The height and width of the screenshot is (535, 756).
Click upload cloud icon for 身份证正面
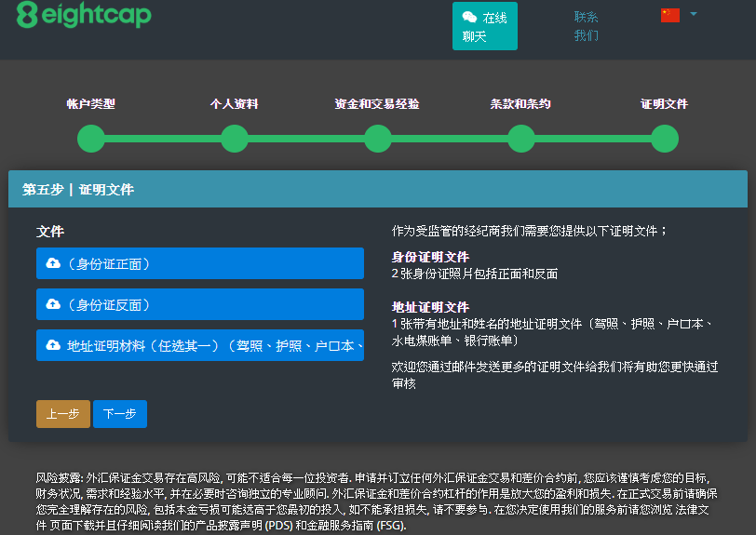(53, 264)
